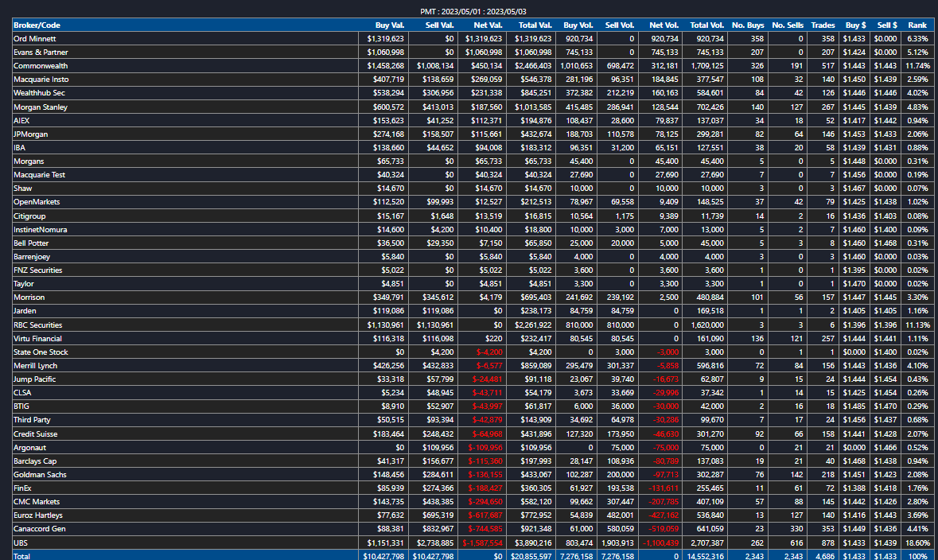Click the Macquarie Insto broker name
This screenshot has width=938, height=560.
click(x=41, y=79)
